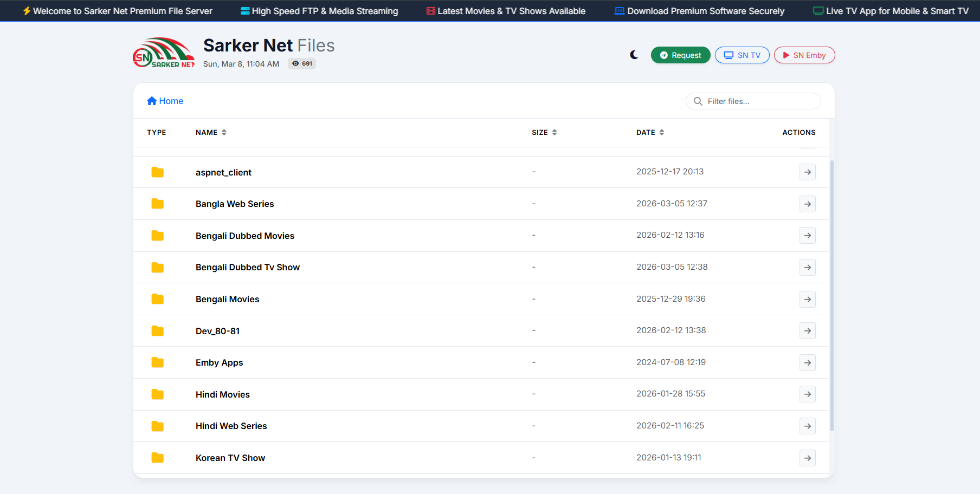The width and height of the screenshot is (980, 494).
Task: Click folder icon of Hindi Movies
Action: tap(158, 394)
